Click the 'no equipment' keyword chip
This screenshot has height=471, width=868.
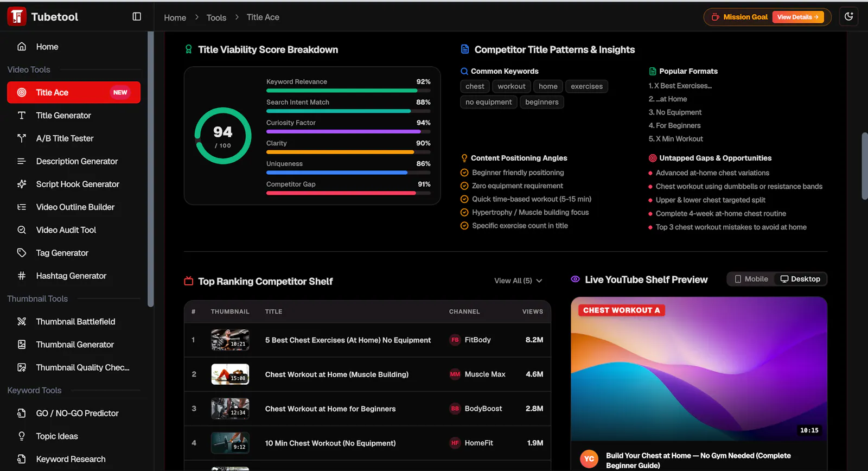click(488, 102)
